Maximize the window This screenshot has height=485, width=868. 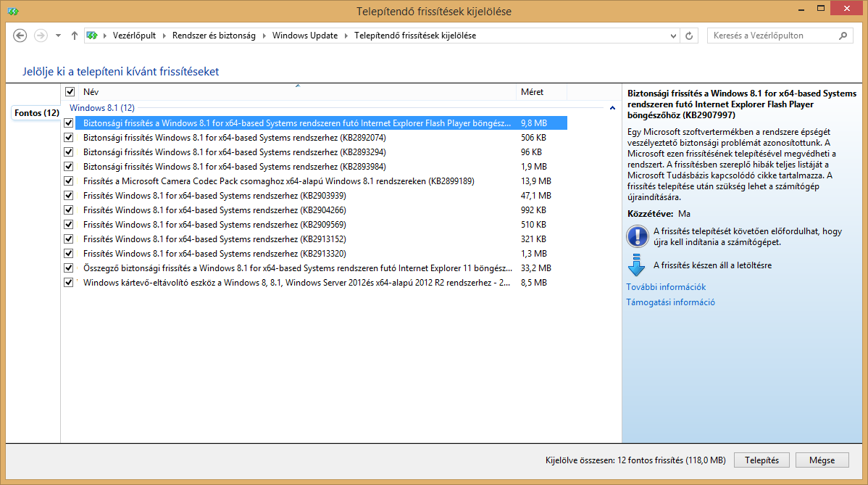(821, 8)
